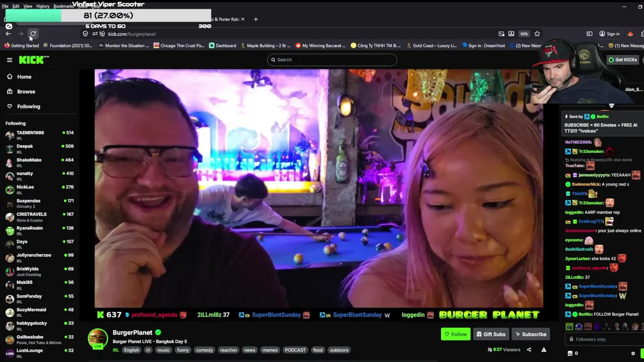
Task: Collapse the pinned BotRix message chevron
Action: 611,106
